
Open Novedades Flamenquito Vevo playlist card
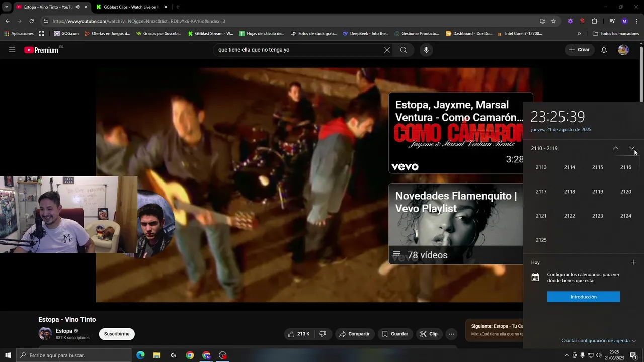click(x=456, y=224)
